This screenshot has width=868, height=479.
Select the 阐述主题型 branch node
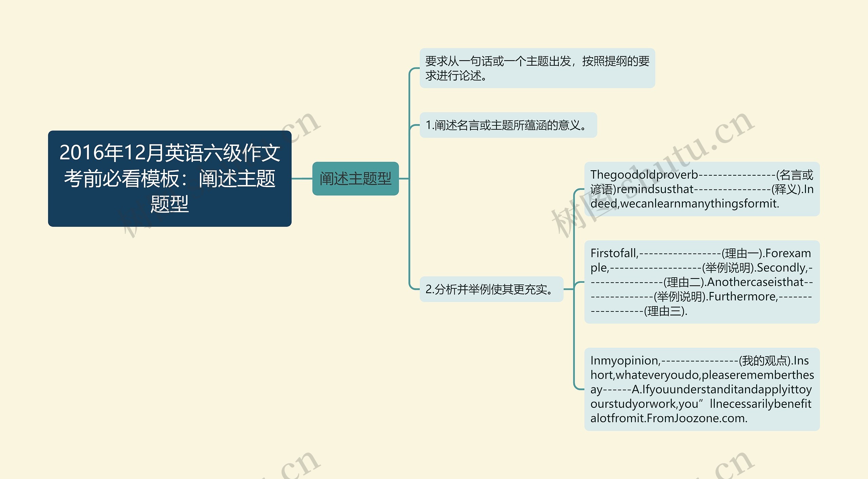click(355, 178)
